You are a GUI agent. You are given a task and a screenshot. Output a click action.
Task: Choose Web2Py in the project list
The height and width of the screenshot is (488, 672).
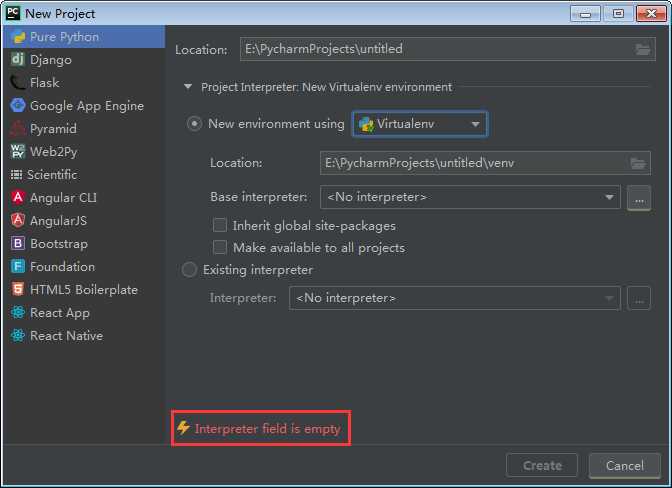tap(84, 152)
